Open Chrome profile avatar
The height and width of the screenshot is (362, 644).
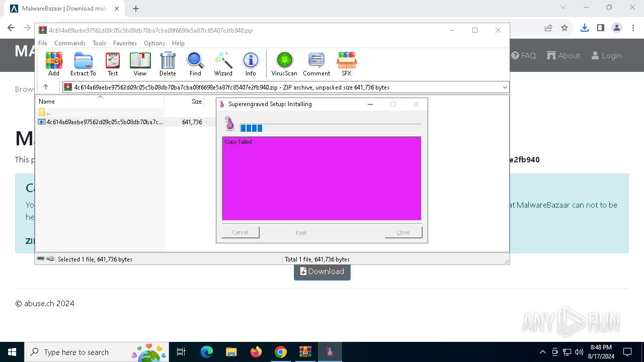click(x=617, y=28)
